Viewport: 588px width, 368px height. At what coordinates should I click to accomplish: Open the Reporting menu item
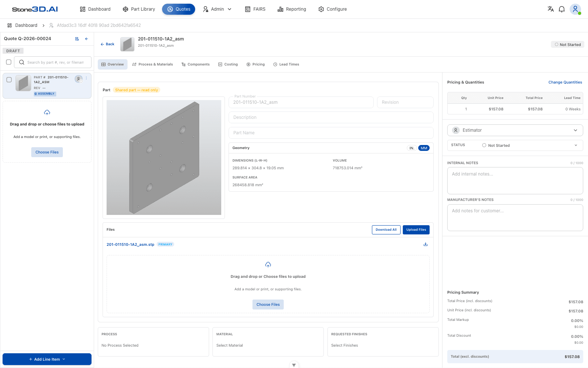(x=292, y=9)
